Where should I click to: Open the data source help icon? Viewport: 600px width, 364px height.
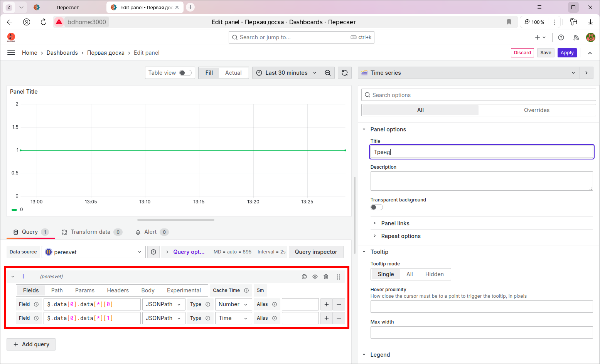click(153, 252)
